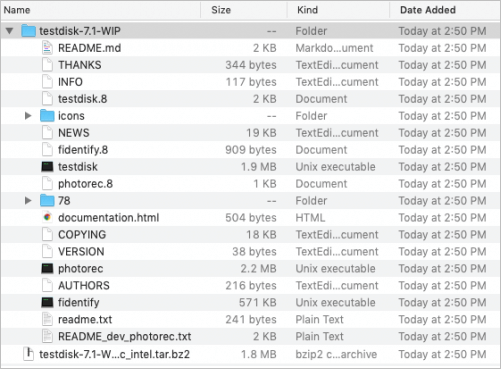The image size is (501, 369).
Task: Select the NEWS file name
Action: [74, 133]
